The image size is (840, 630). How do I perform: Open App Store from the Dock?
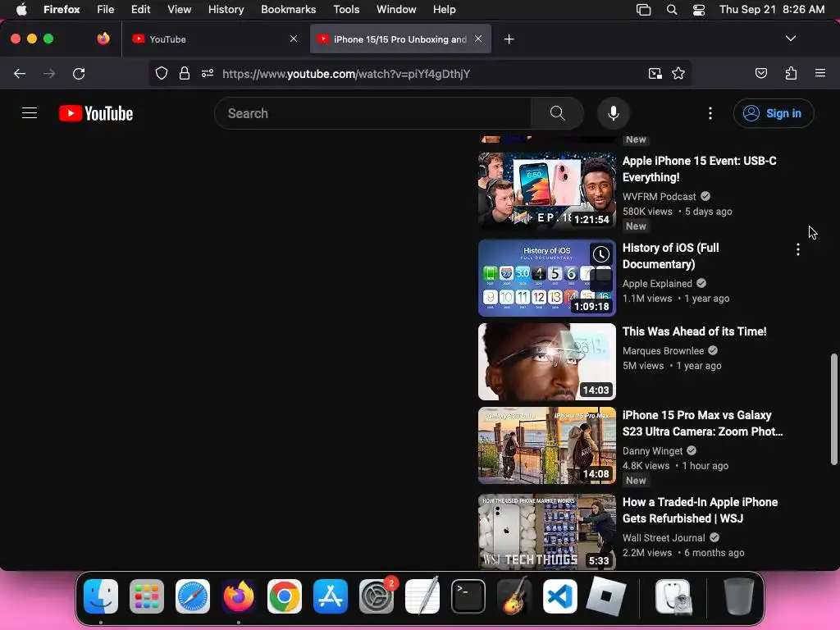tap(331, 596)
